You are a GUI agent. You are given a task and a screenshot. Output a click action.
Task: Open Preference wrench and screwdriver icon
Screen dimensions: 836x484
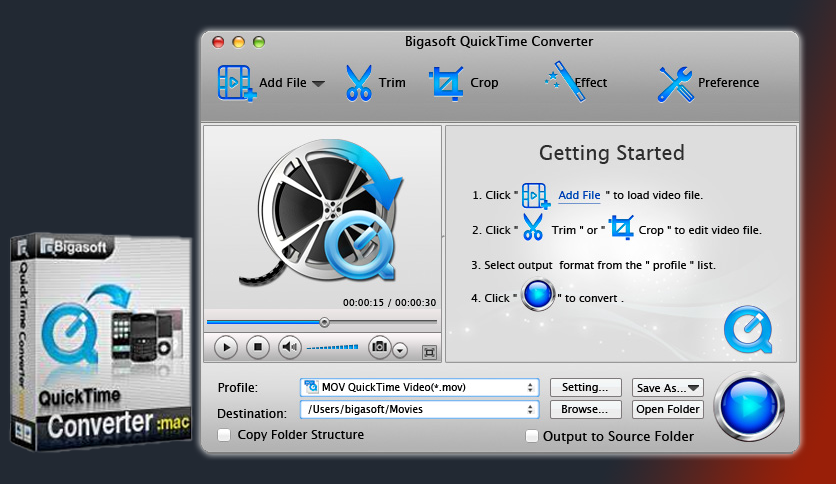pyautogui.click(x=676, y=84)
